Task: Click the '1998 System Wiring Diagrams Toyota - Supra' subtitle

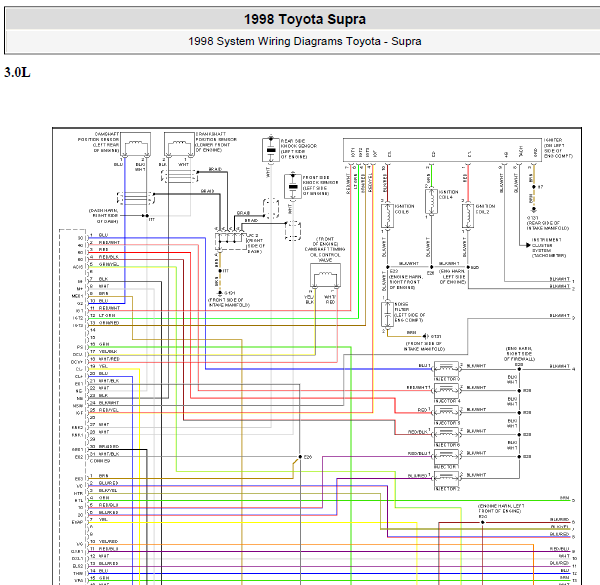Action: point(305,41)
